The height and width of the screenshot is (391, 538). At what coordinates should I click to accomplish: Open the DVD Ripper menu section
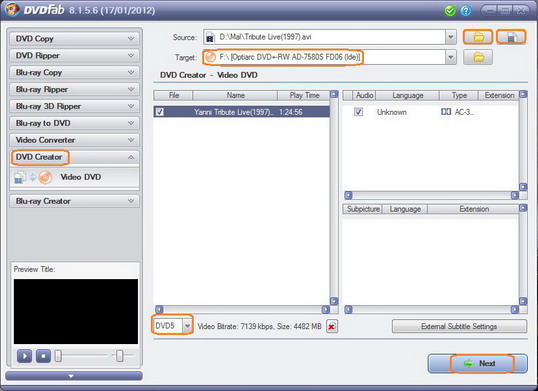[x=74, y=56]
